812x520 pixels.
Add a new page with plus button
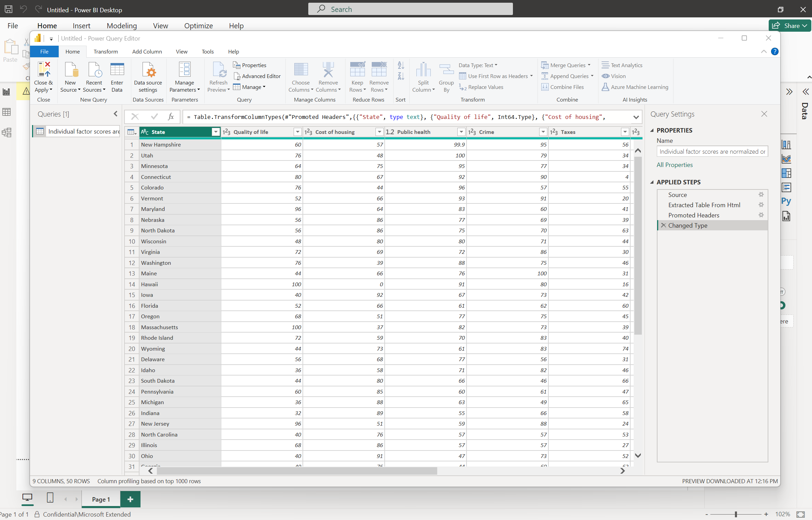pos(130,499)
